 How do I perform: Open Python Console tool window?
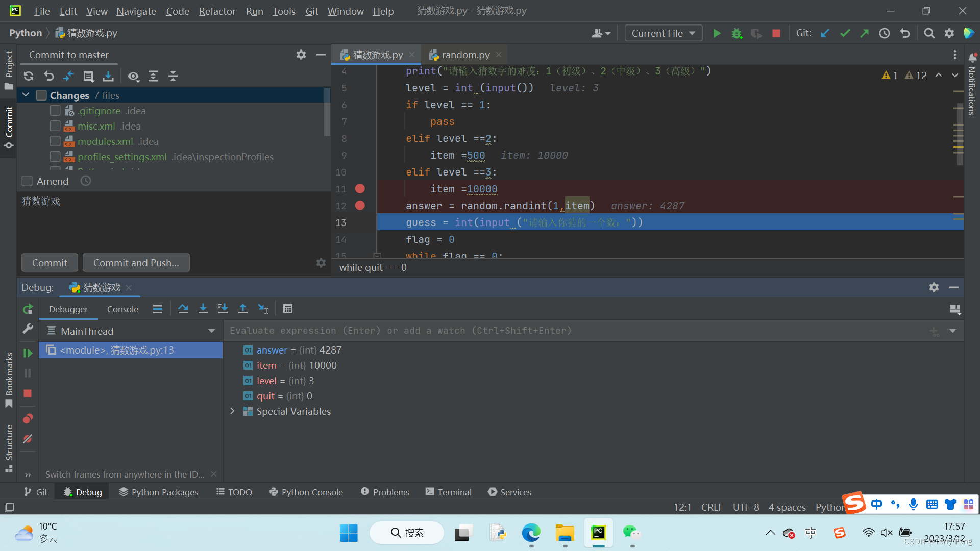coord(306,492)
